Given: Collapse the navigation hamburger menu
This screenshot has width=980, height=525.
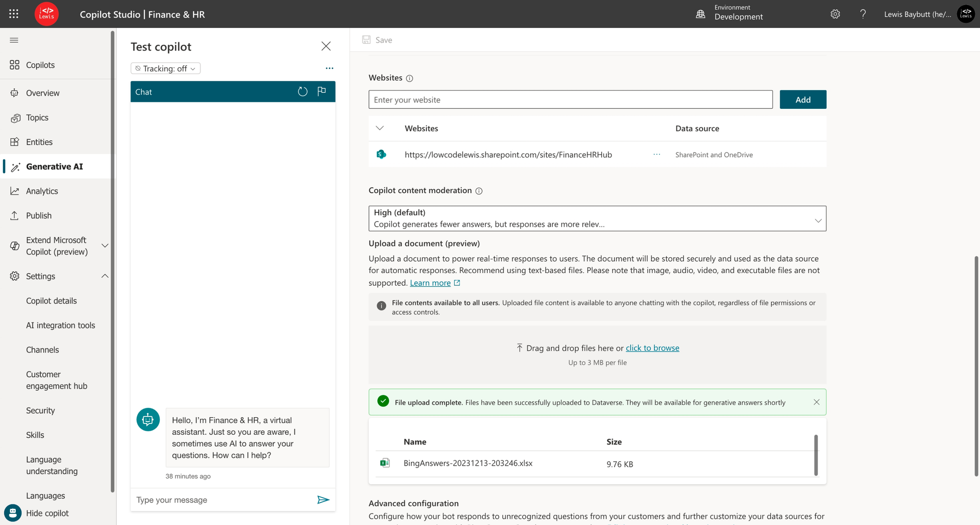Looking at the screenshot, I should point(14,40).
